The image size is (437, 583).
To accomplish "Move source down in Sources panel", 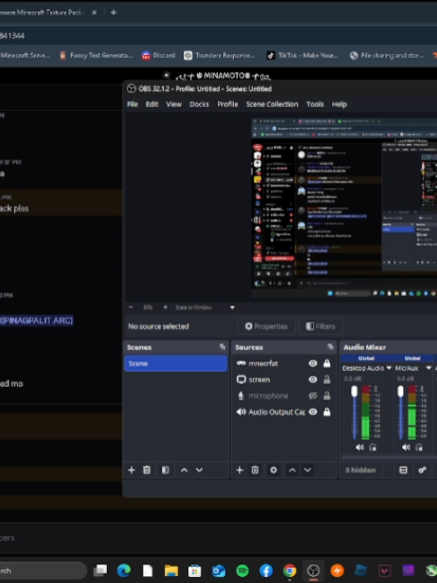I will (308, 470).
